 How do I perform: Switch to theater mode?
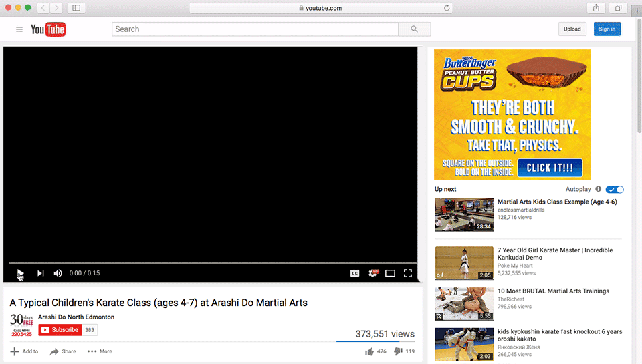tap(390, 273)
